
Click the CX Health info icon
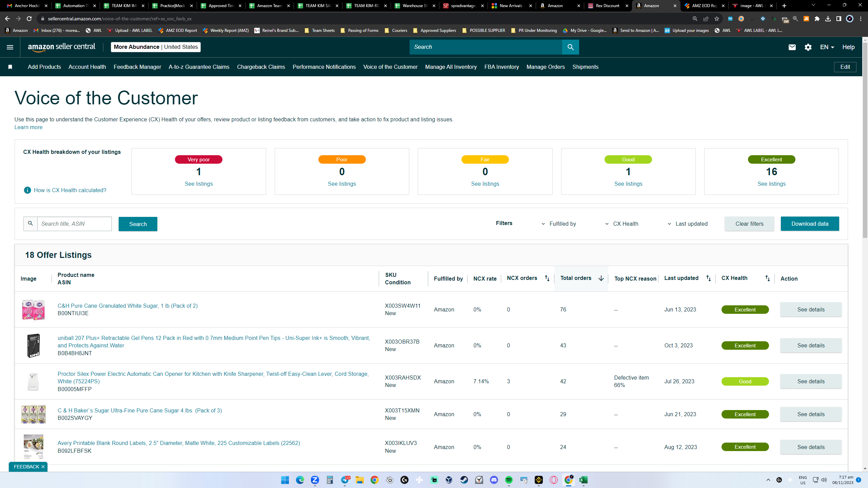coord(27,190)
